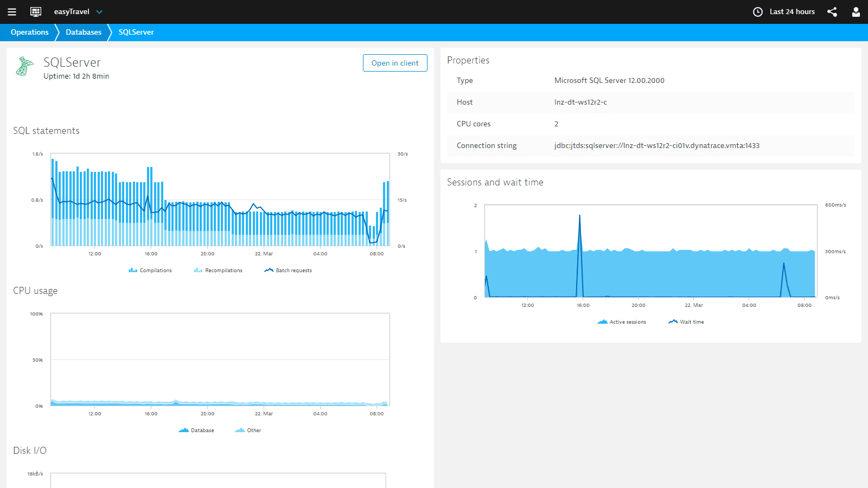Click the CPU usage heading
The image size is (868, 488).
click(x=35, y=291)
